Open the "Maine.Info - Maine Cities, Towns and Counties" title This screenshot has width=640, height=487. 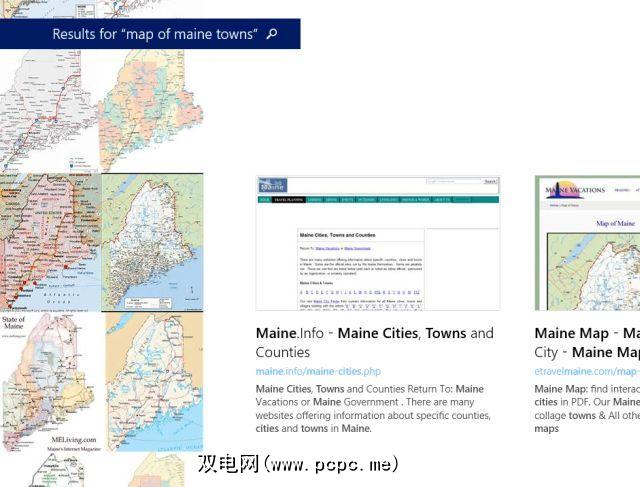click(x=375, y=342)
